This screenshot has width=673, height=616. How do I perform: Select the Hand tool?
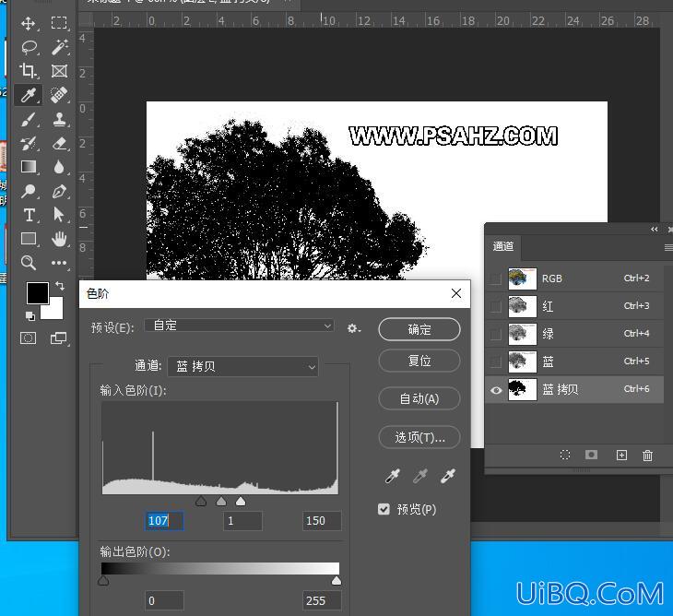(x=59, y=239)
